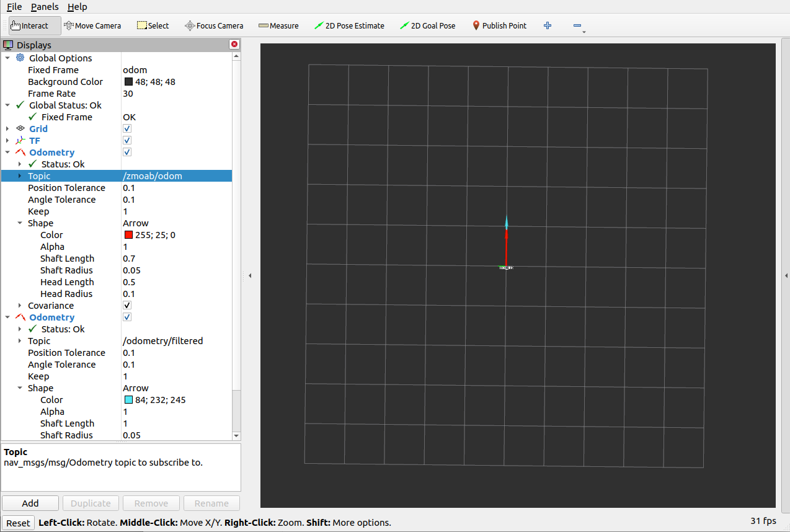Click the cyan 84; 232; 245 color swatch
Viewport: 790px width, 532px height.
(128, 400)
